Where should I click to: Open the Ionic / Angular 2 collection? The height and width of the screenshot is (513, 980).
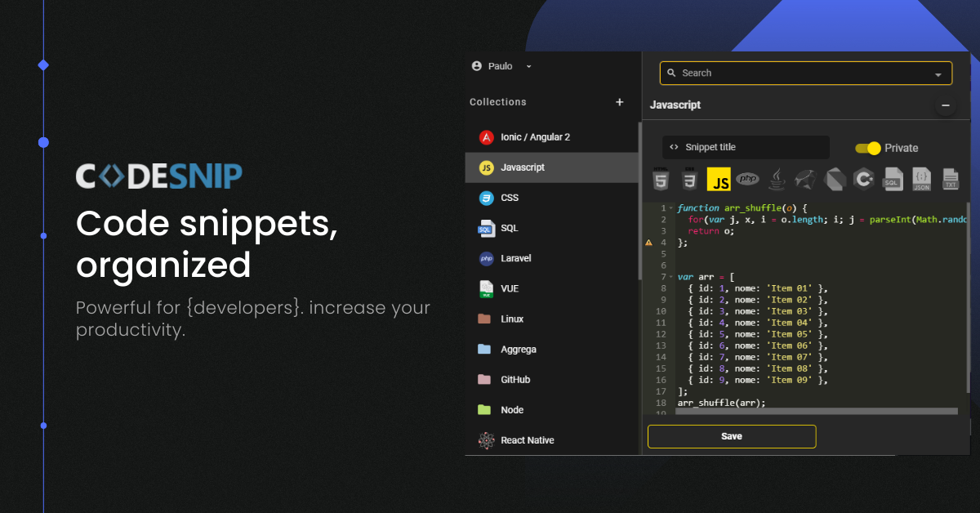(551, 137)
